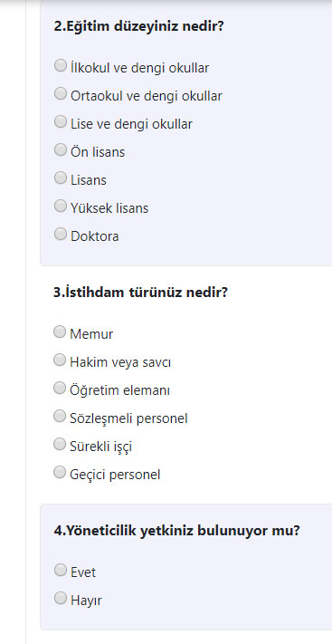Screen dimensions: 332x644
Task: Select İlkokul ve dengi okullar option
Action: pos(61,66)
